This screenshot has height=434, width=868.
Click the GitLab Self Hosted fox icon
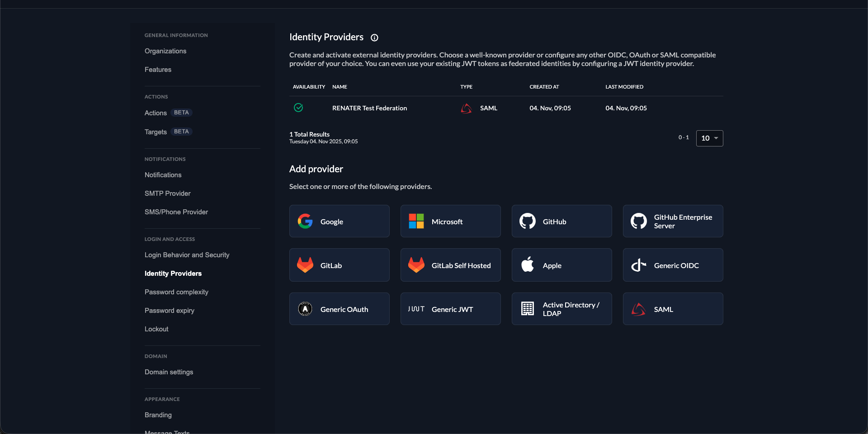tap(416, 265)
